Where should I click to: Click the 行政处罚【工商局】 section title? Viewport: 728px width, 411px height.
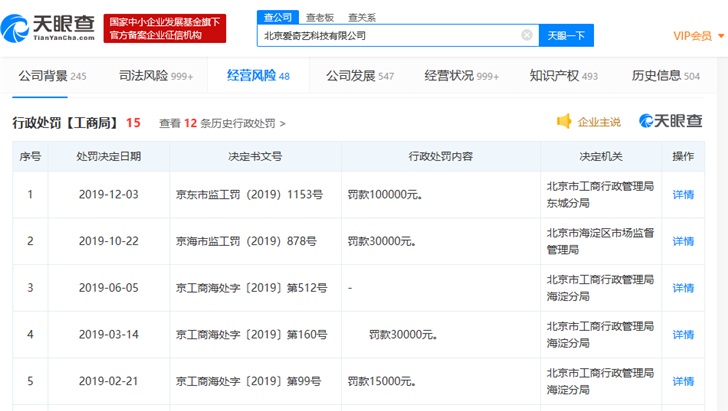(x=65, y=123)
